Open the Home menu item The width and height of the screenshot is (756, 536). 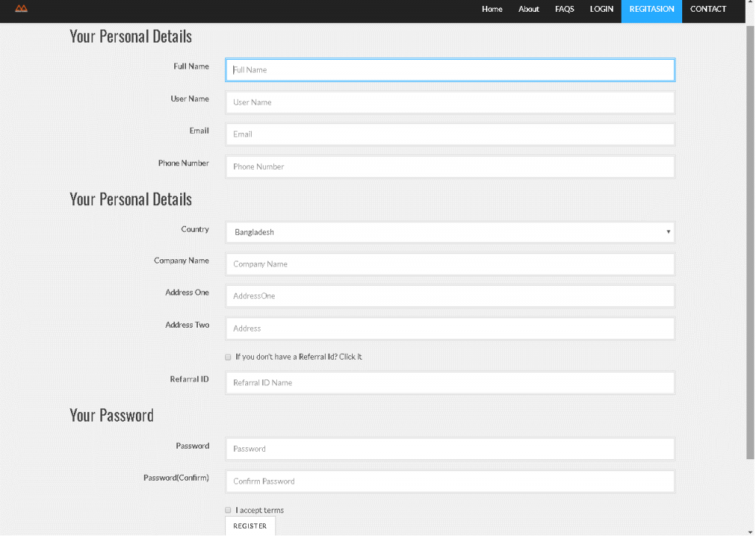click(x=492, y=10)
